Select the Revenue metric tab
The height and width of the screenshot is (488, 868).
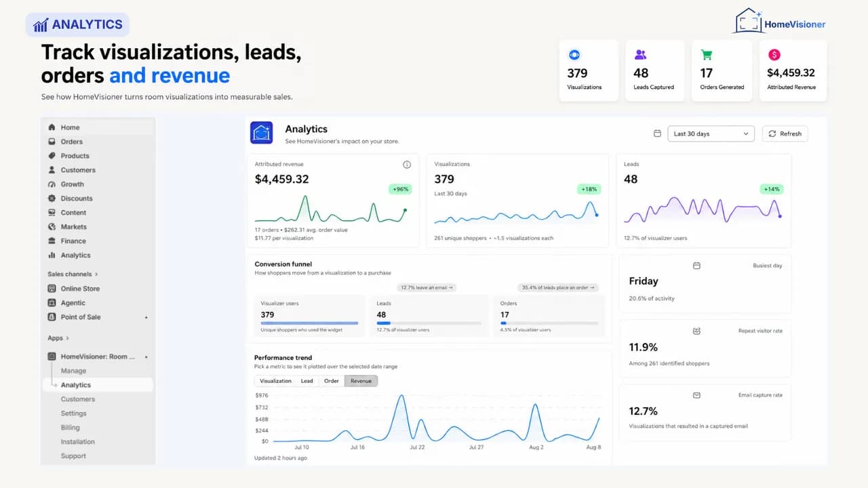pos(361,381)
